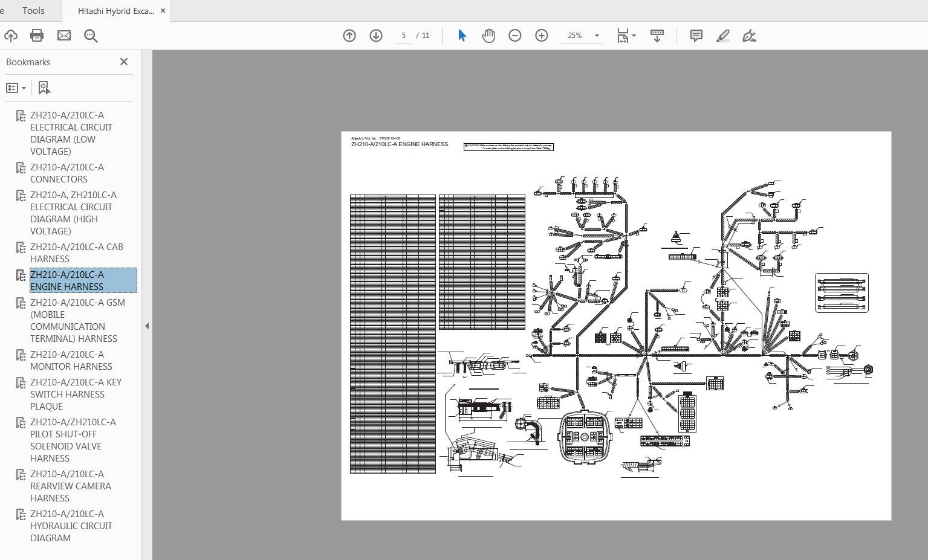Open the Bookmark options menu

(16, 88)
